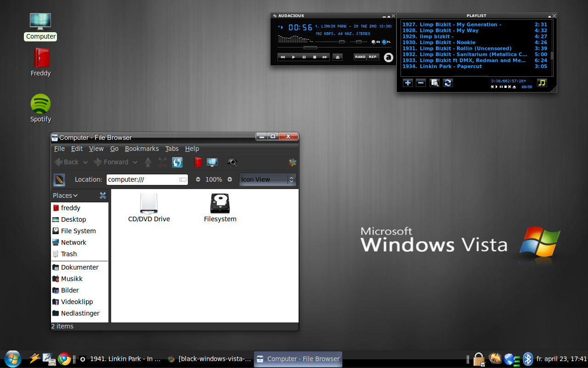The width and height of the screenshot is (588, 368).
Task: Open the File menu
Action: [x=59, y=149]
